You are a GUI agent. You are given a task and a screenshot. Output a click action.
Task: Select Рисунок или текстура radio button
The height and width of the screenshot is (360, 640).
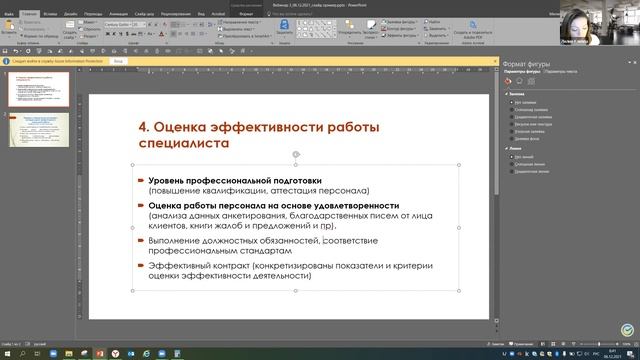click(x=511, y=124)
